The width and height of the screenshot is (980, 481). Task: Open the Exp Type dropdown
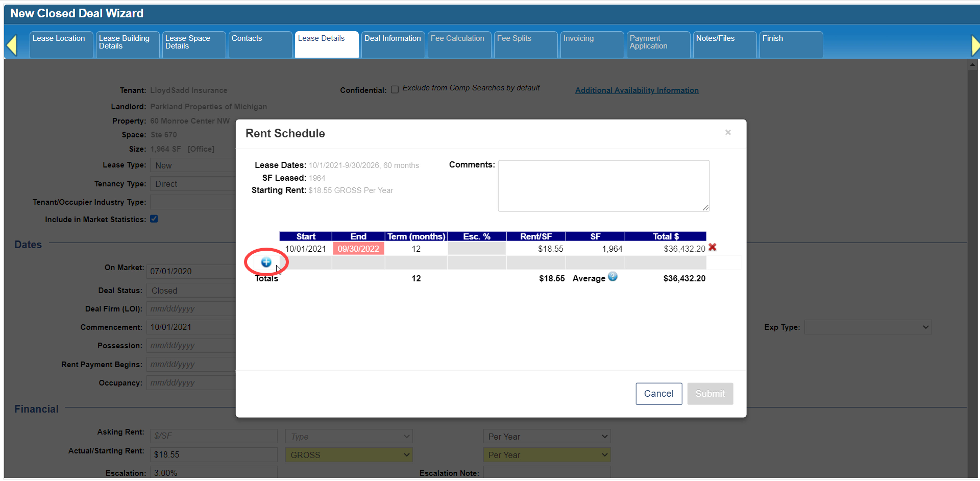[868, 327]
